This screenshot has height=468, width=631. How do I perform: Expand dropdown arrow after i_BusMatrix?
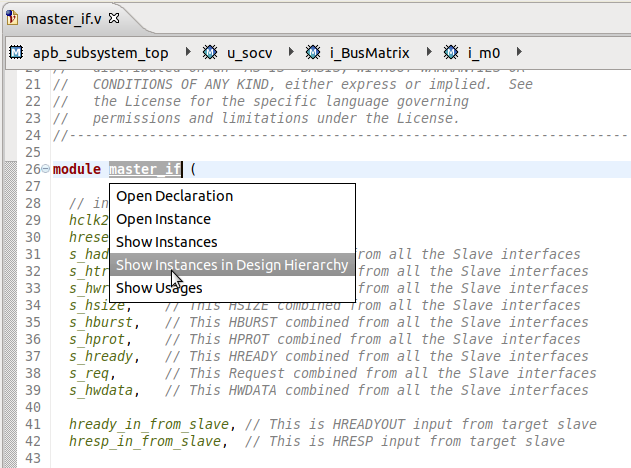pyautogui.click(x=429, y=52)
